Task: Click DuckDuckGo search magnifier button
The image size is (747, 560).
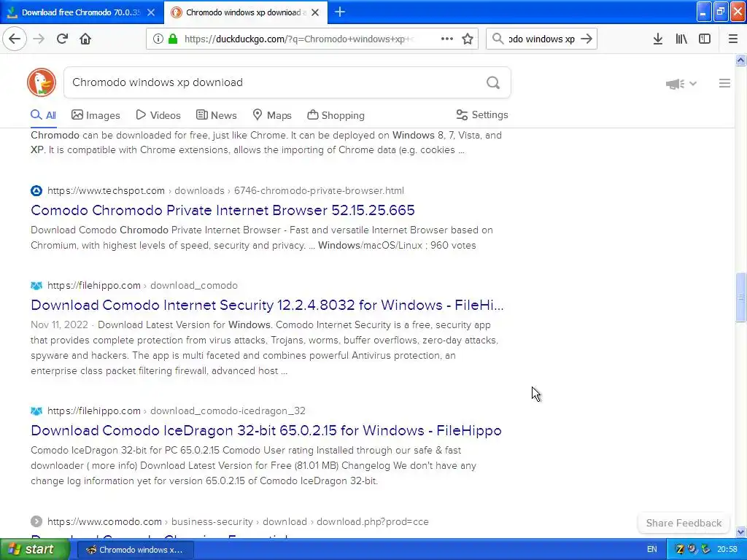Action: pos(493,83)
